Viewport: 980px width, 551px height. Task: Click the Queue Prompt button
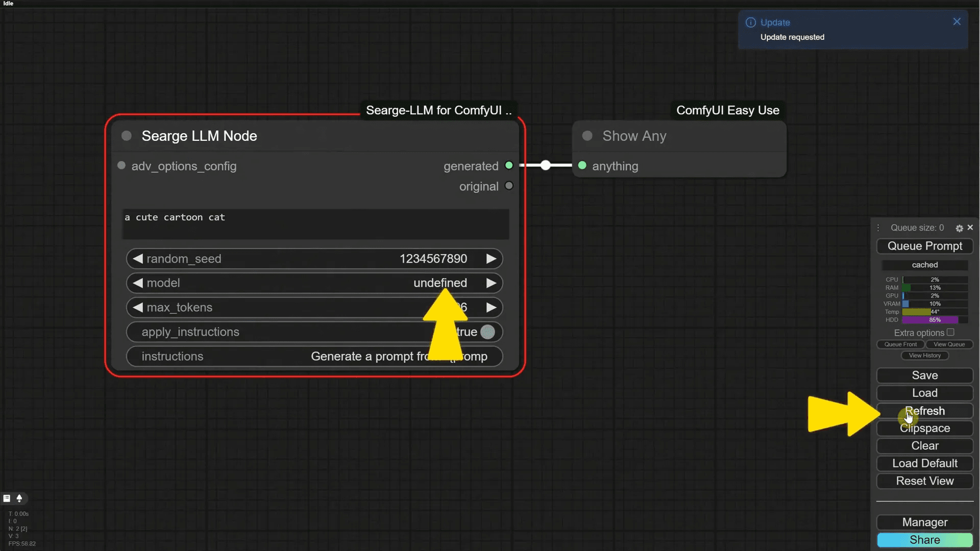[x=924, y=246]
